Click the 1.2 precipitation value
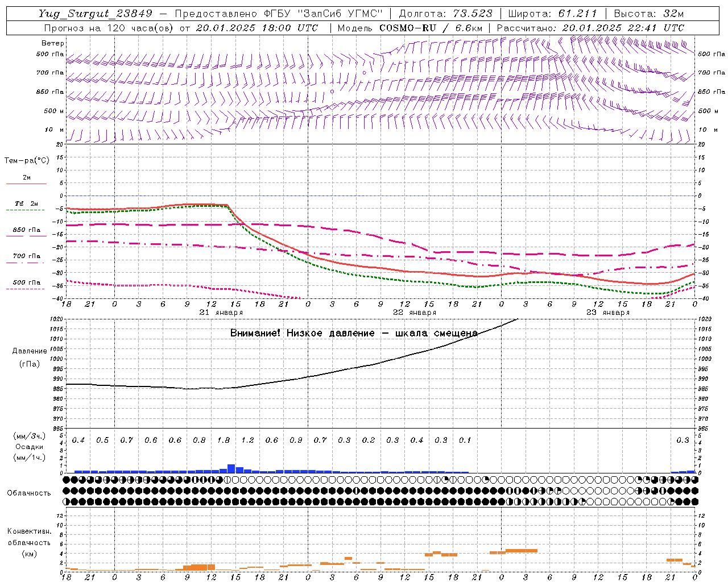Viewport: 728px width, 582px height. pos(247,440)
